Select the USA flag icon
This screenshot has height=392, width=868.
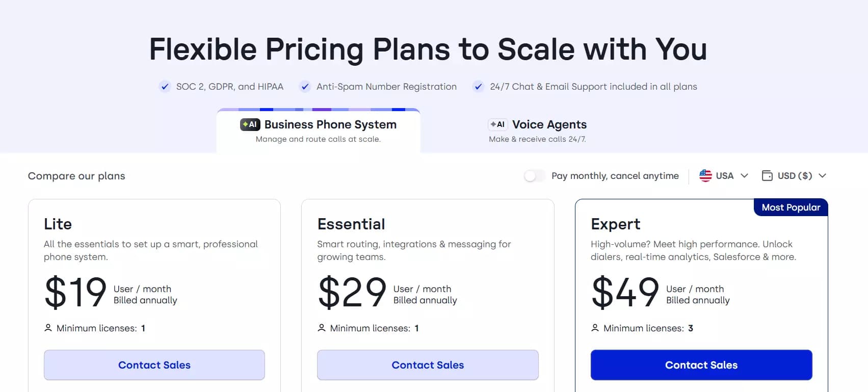[x=705, y=175]
